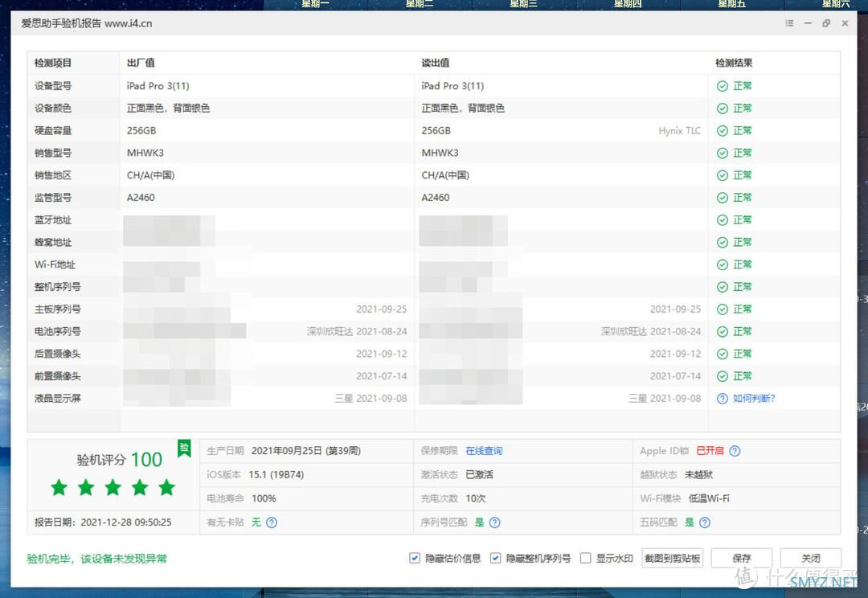Click the five-star rating row
Viewport: 868px width, 598px height.
pos(113,488)
